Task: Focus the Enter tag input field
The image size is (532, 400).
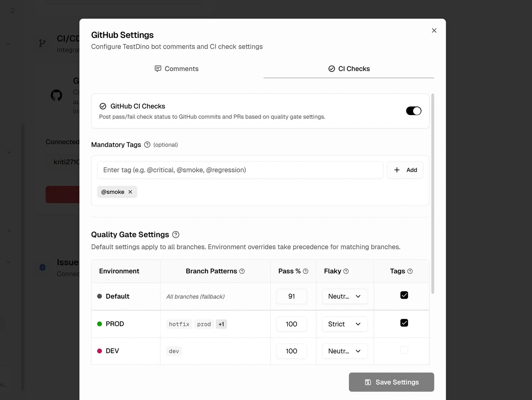Action: 240,170
